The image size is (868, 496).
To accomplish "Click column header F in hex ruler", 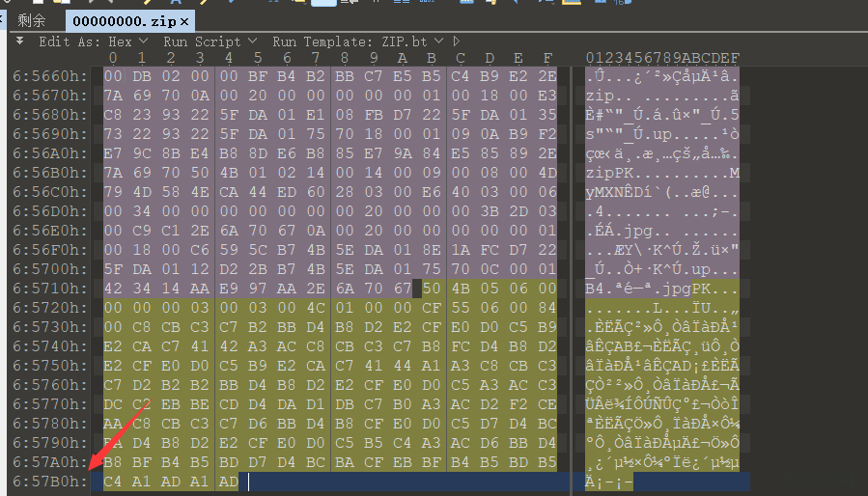I will click(546, 58).
